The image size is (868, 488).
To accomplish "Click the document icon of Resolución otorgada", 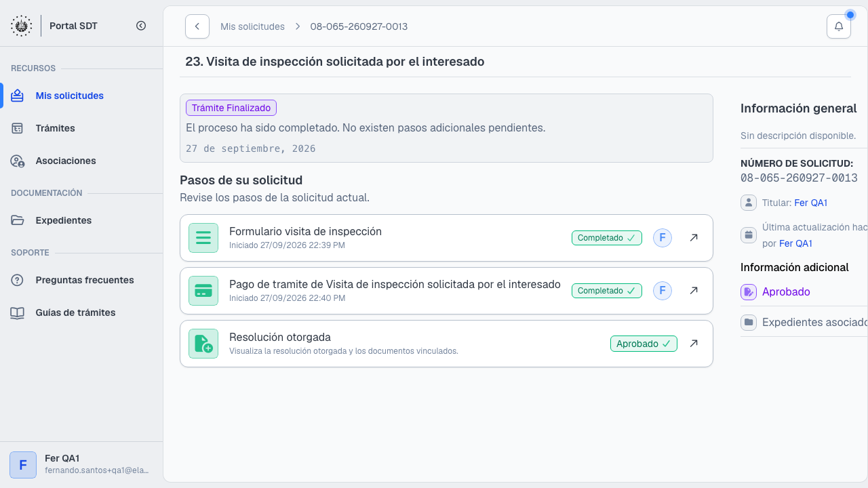I will click(x=203, y=344).
